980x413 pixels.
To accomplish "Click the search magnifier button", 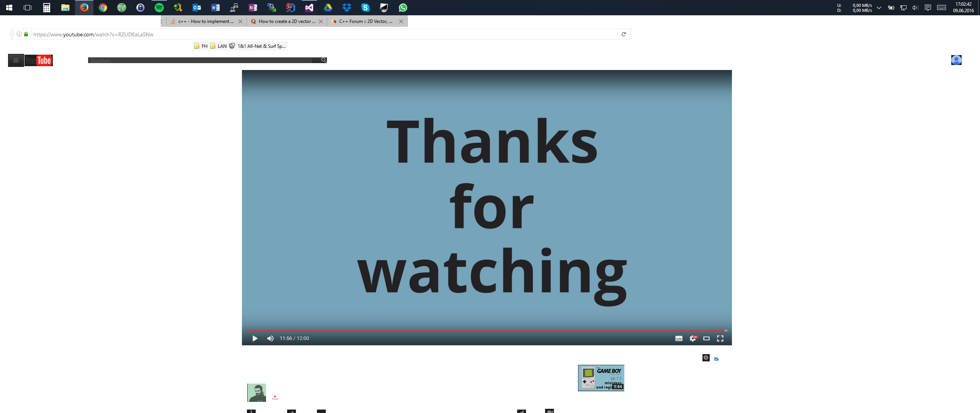I will coord(323,60).
